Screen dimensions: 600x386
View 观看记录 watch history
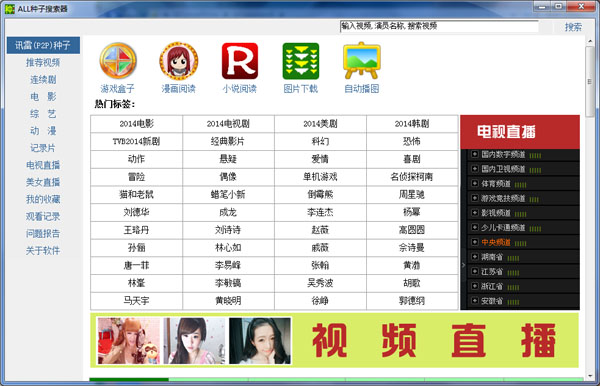[43, 217]
